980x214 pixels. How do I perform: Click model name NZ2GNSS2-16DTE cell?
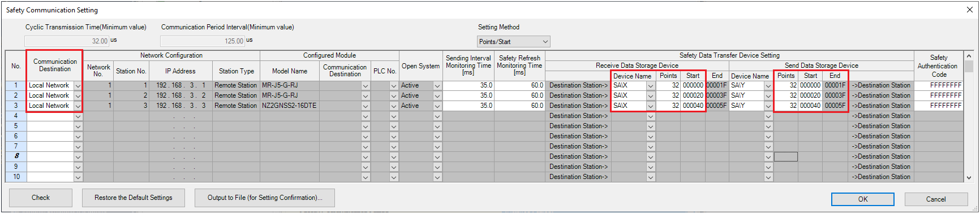coord(290,106)
